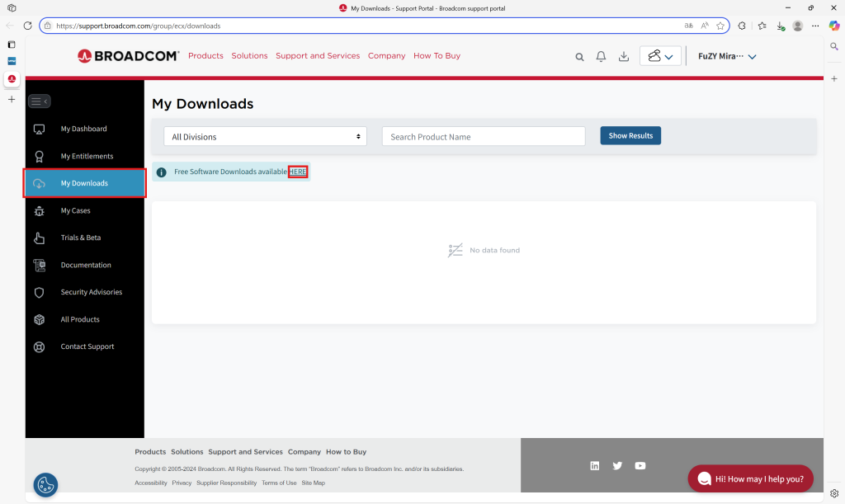Open the Twitter icon in the footer
845x504 pixels.
point(617,466)
